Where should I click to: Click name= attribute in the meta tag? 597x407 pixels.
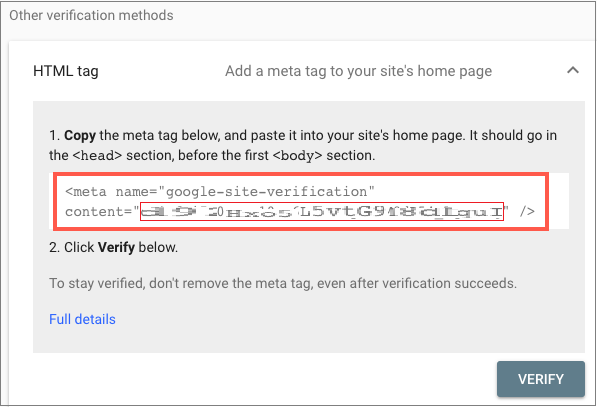[136, 192]
